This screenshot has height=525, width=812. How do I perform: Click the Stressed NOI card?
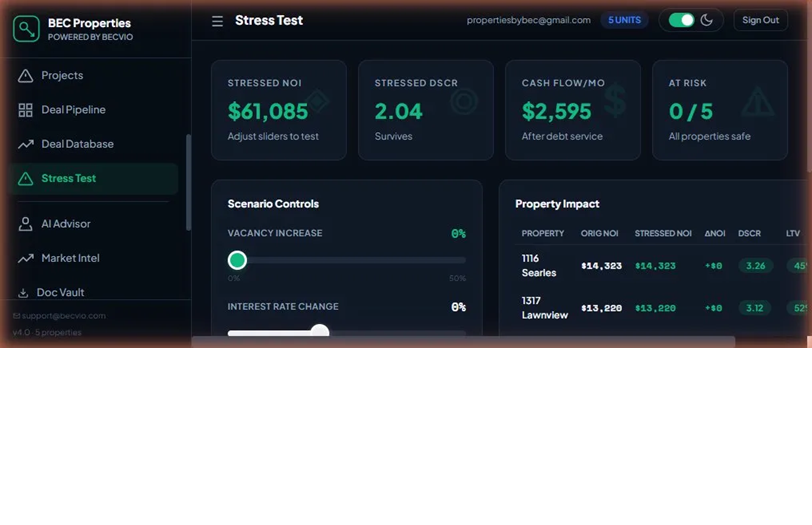[x=279, y=110]
